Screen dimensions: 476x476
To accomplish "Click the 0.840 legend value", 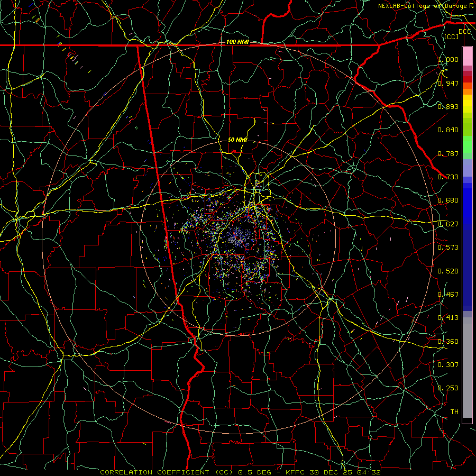I will tap(448, 130).
